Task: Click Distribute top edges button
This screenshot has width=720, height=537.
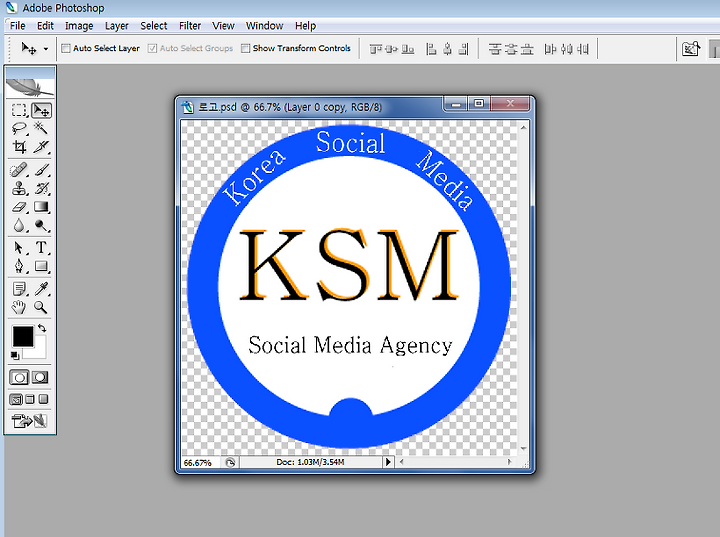Action: point(495,49)
